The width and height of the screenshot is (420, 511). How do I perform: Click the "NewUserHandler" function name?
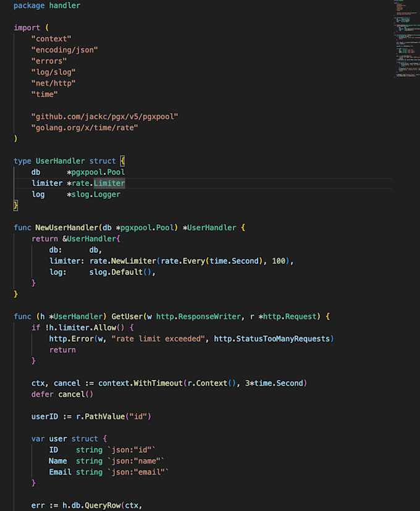tap(67, 228)
